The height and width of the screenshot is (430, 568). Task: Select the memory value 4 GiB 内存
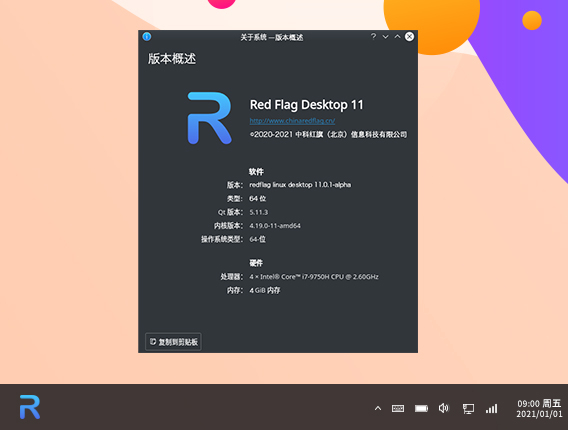coord(264,290)
